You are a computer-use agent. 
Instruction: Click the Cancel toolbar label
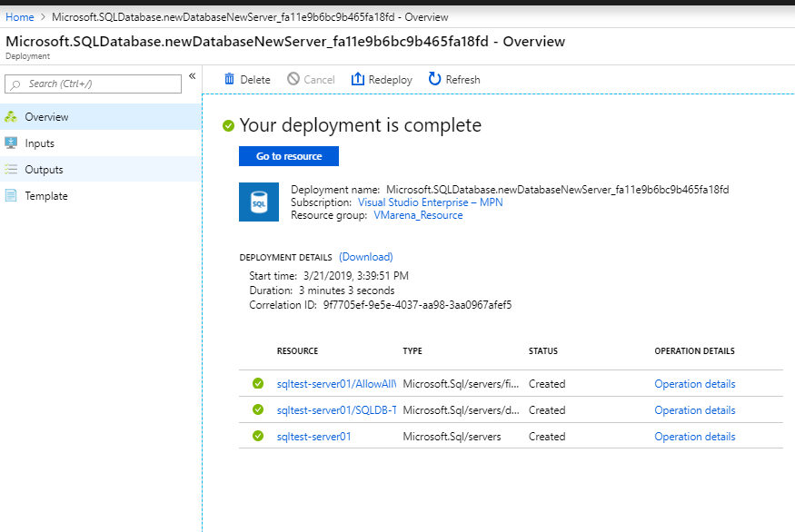point(319,80)
